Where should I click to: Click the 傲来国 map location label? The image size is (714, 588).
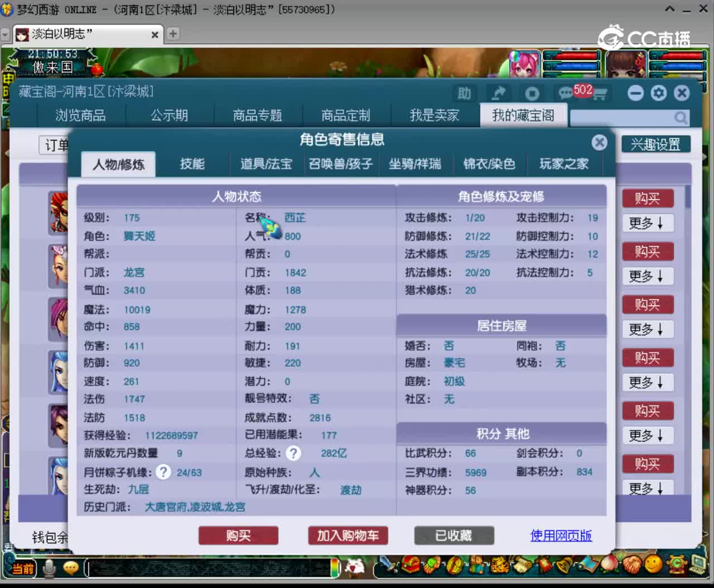click(52, 68)
